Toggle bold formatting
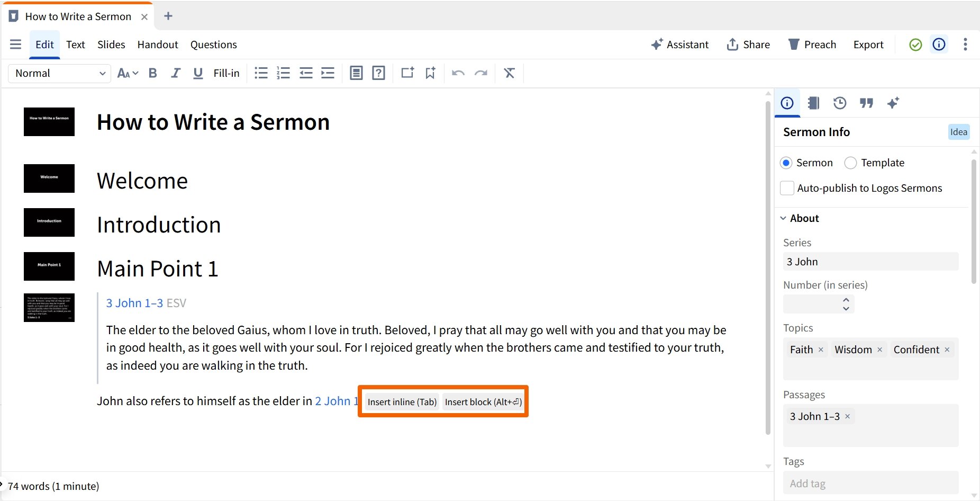 (152, 73)
